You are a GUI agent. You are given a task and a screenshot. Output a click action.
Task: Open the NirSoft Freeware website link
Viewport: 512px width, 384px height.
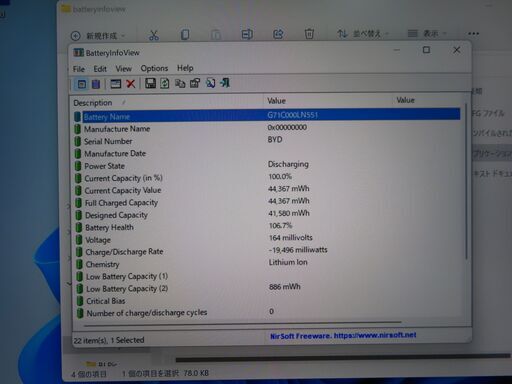click(343, 336)
